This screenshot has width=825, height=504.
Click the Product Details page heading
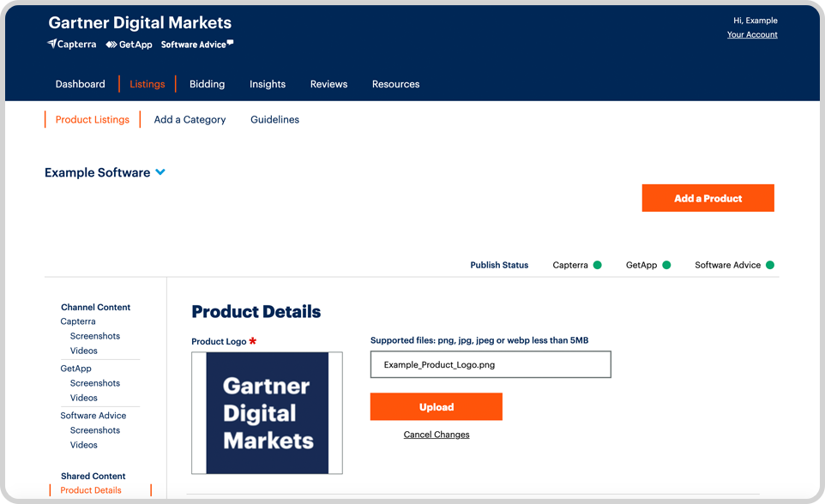pyautogui.click(x=256, y=311)
